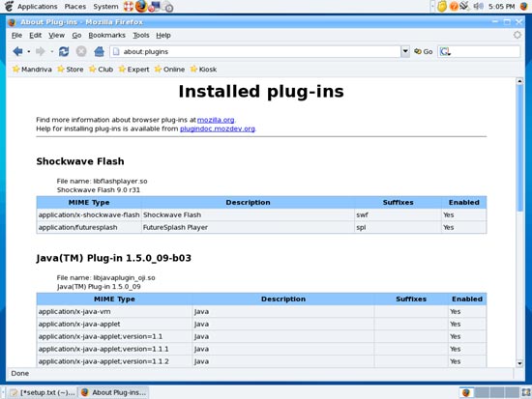Reload the about:plugins page

pos(64,51)
